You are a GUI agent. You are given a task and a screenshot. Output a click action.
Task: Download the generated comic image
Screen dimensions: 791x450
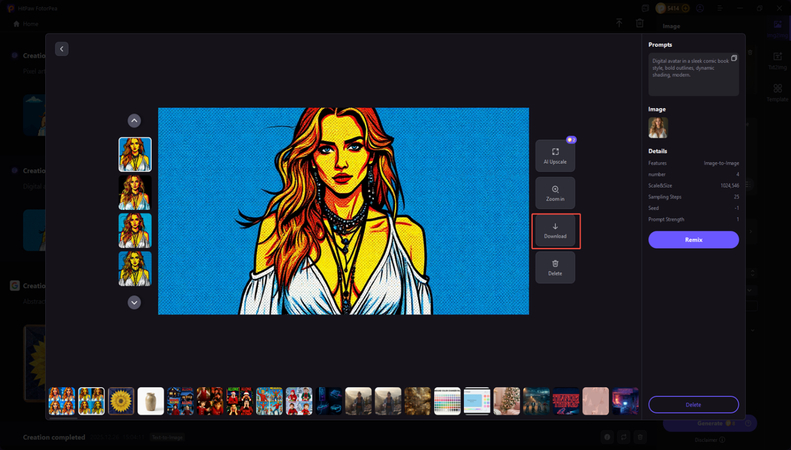click(555, 231)
